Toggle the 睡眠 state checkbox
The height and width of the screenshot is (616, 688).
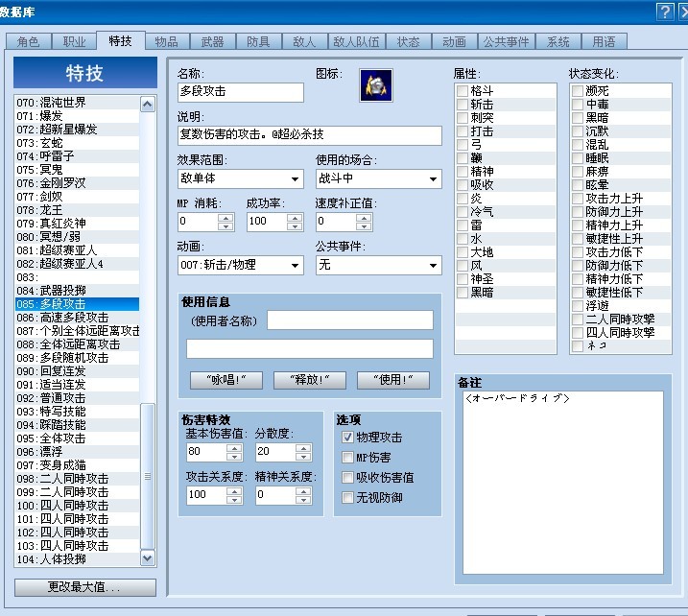point(578,158)
